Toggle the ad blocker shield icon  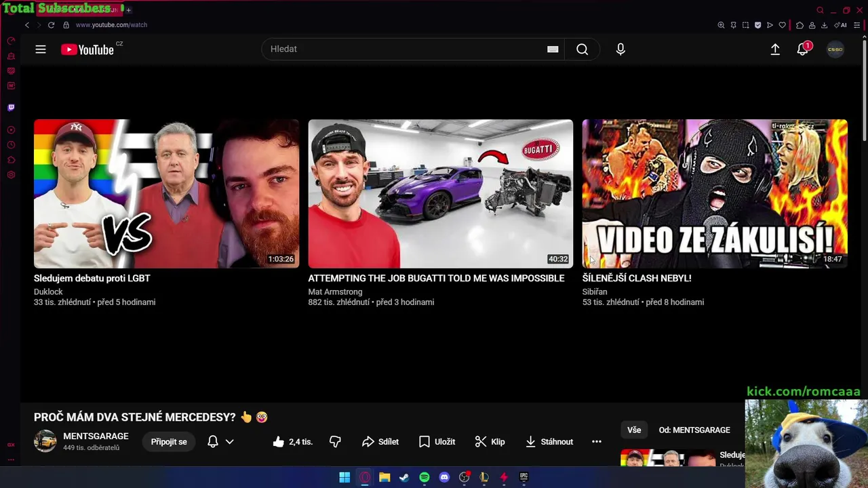(757, 25)
